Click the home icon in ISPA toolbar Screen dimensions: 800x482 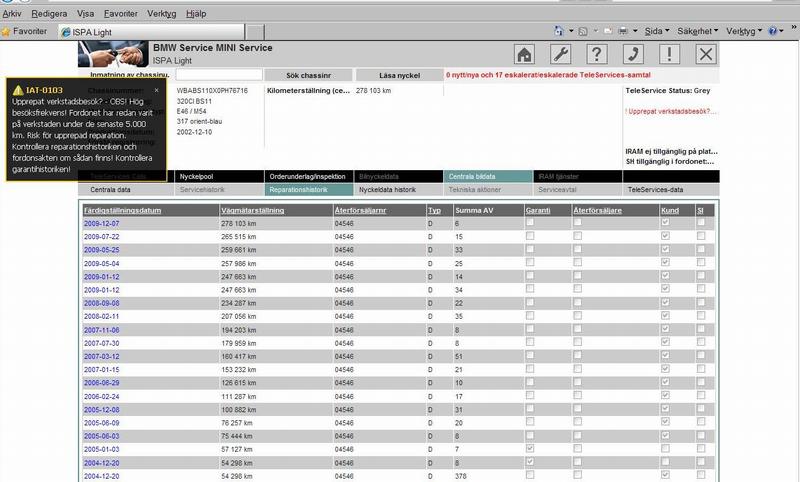(524, 55)
